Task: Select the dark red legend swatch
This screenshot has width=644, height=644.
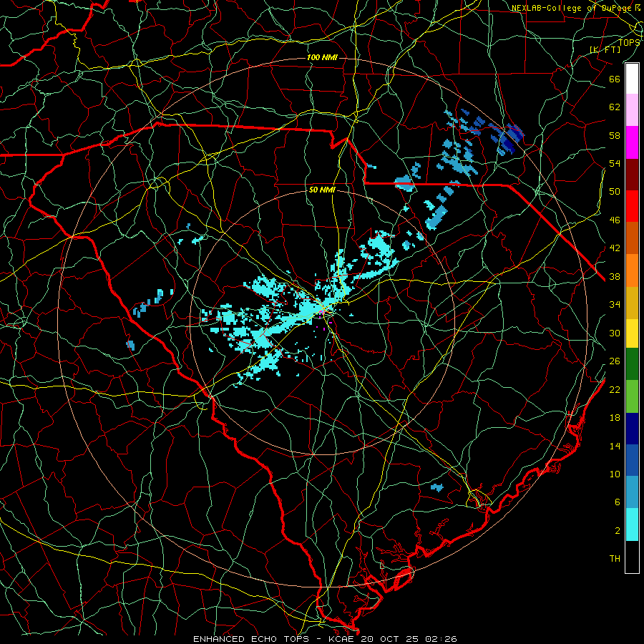Action: [632, 175]
